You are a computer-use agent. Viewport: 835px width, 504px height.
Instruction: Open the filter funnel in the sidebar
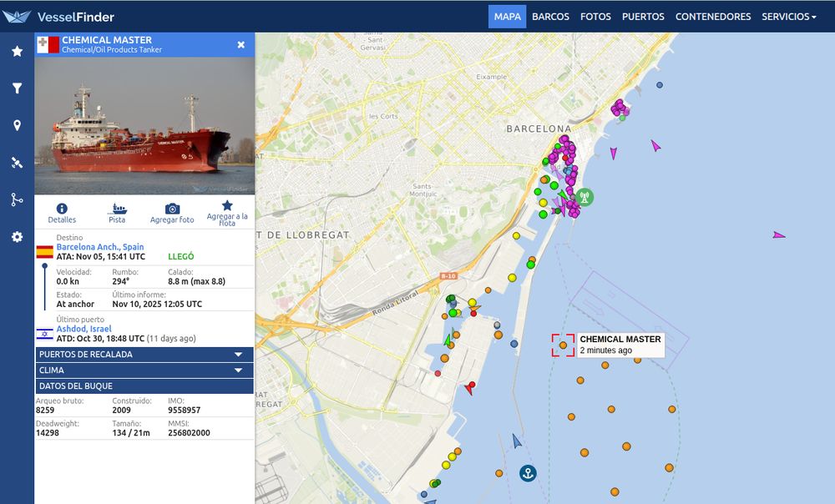tap(17, 88)
